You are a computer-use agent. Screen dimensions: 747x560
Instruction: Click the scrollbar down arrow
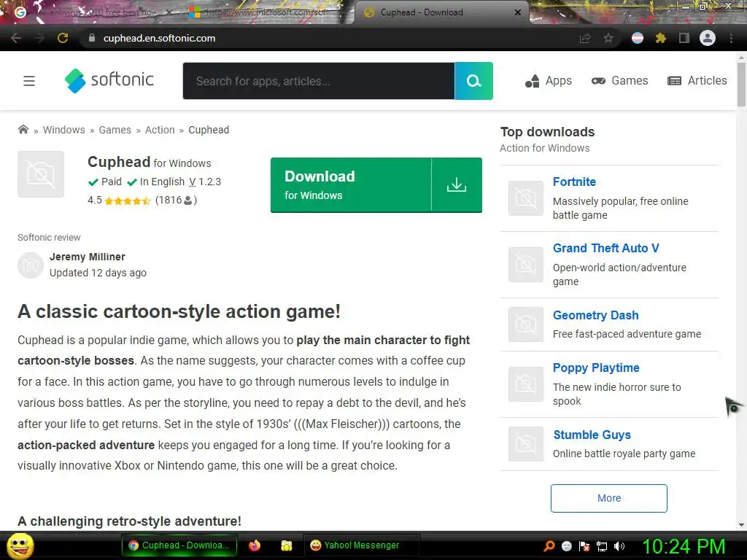click(x=741, y=525)
